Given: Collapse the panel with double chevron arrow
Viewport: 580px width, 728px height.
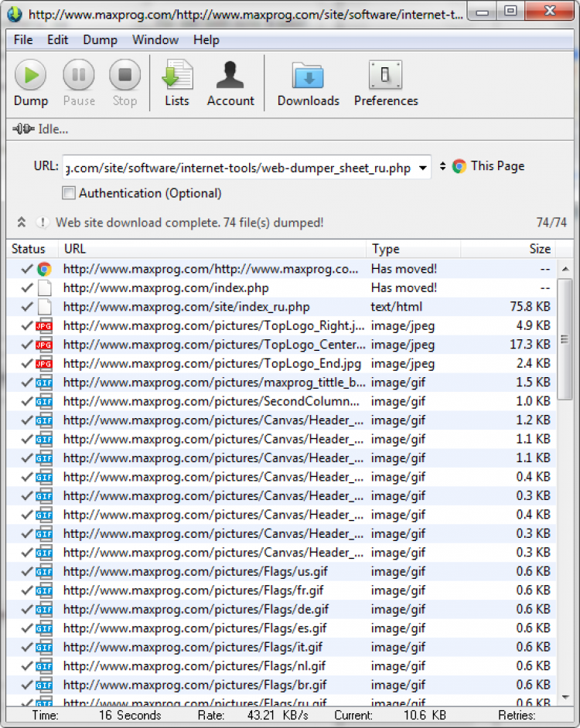Looking at the screenshot, I should coord(22,223).
